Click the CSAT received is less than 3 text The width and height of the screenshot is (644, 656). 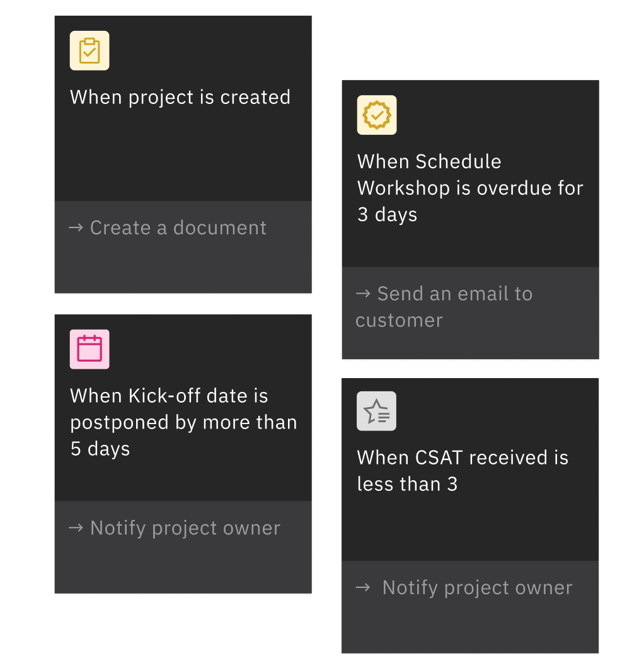point(463,470)
